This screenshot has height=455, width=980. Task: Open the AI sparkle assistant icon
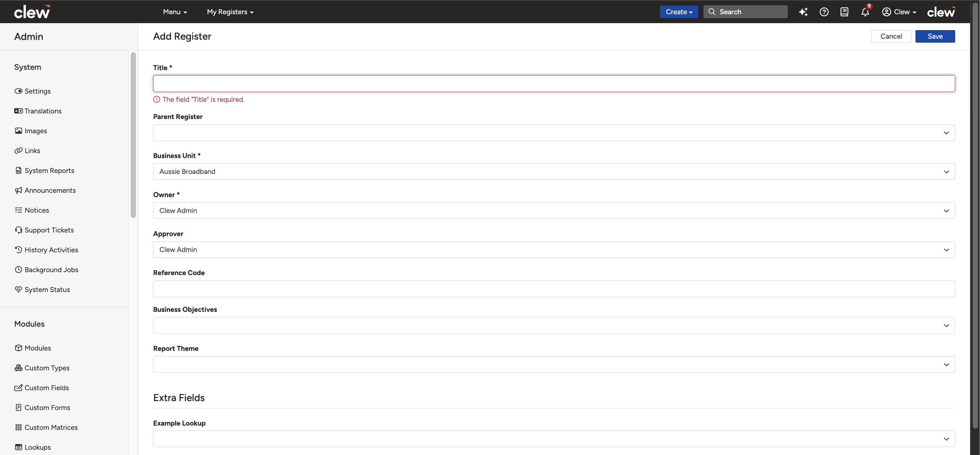[x=803, y=12]
